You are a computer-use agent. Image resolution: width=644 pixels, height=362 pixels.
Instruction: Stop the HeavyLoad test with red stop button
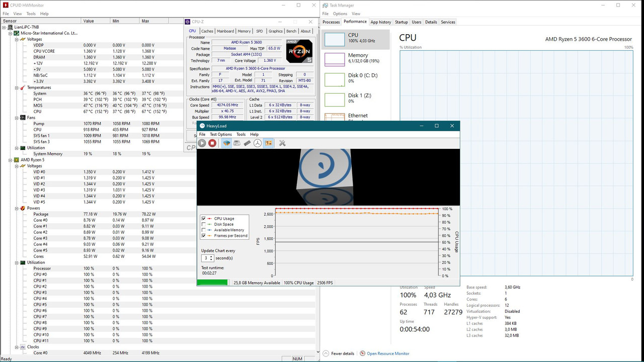coord(212,143)
